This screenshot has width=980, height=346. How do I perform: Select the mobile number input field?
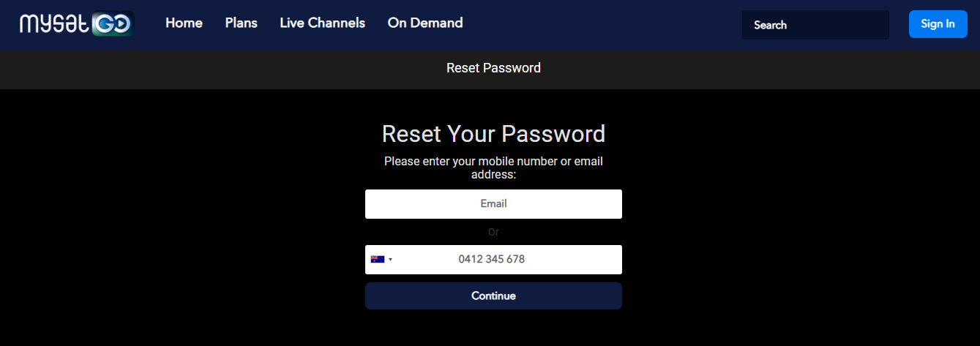(493, 260)
